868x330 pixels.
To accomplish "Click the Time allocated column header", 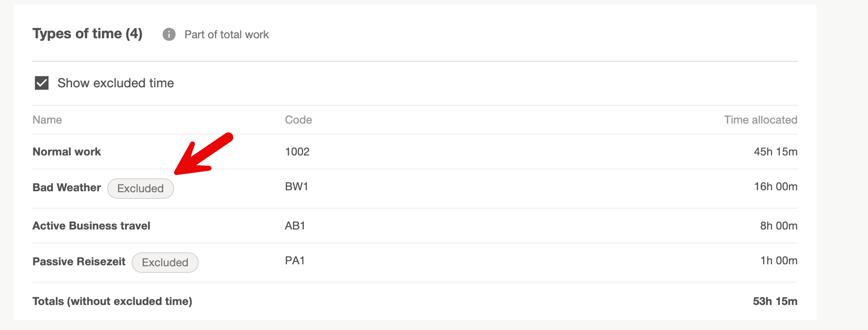I will click(x=761, y=120).
